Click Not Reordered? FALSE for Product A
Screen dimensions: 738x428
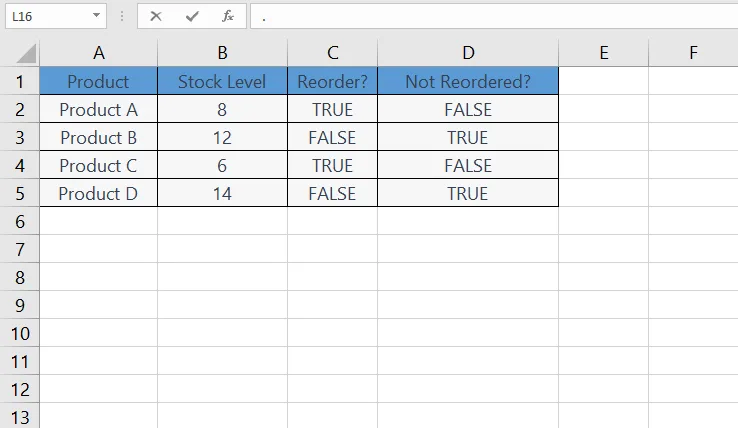(468, 109)
